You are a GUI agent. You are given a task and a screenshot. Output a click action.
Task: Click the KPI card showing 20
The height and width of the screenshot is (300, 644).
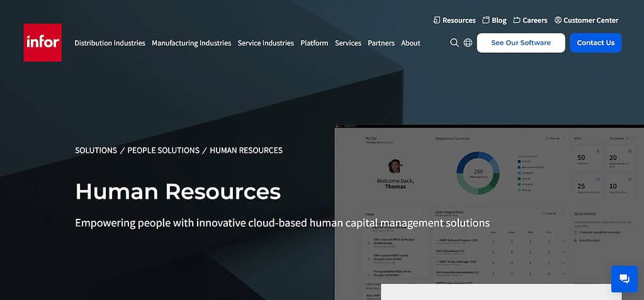click(620, 159)
